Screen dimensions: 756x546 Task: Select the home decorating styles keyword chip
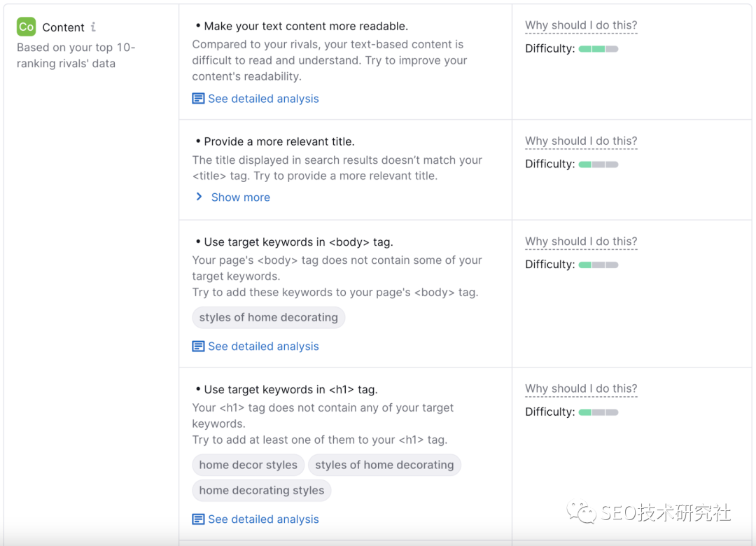(x=261, y=491)
